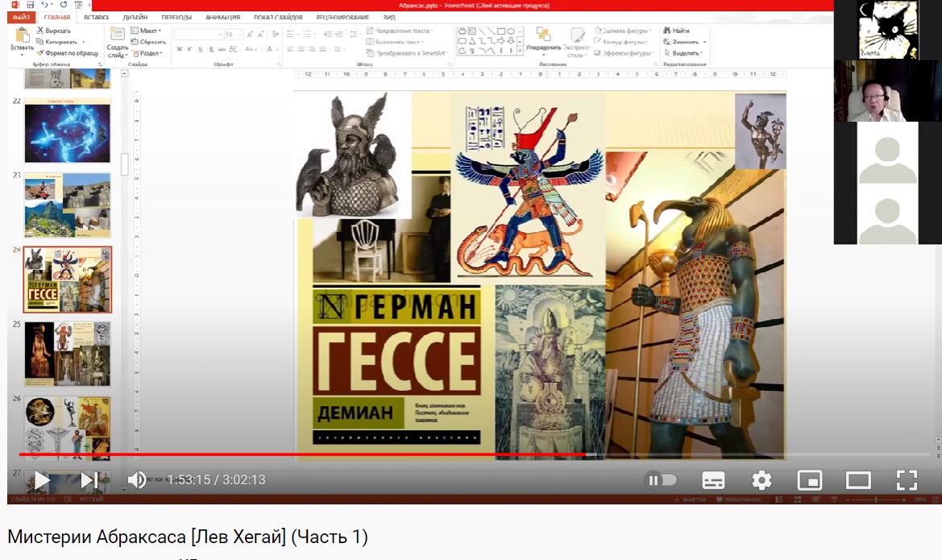Screen dimensions: 942x560
Task: Click Сбросить slide reset
Action: tap(148, 42)
